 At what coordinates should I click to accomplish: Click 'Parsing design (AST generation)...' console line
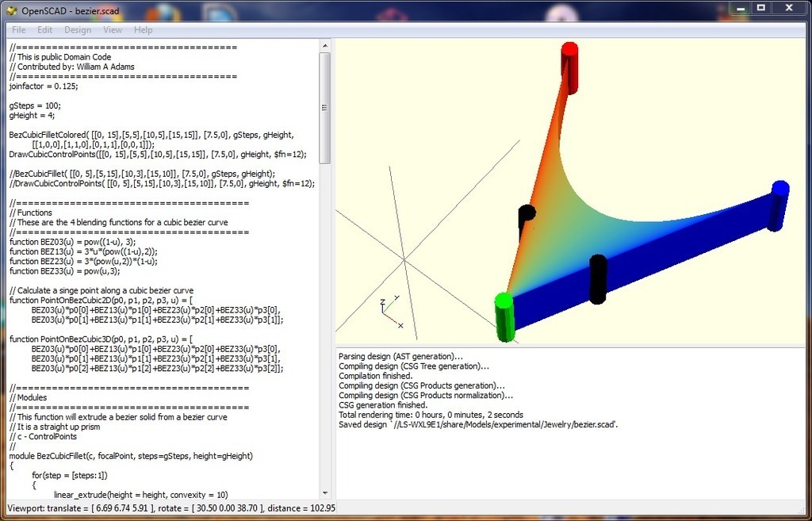(400, 356)
